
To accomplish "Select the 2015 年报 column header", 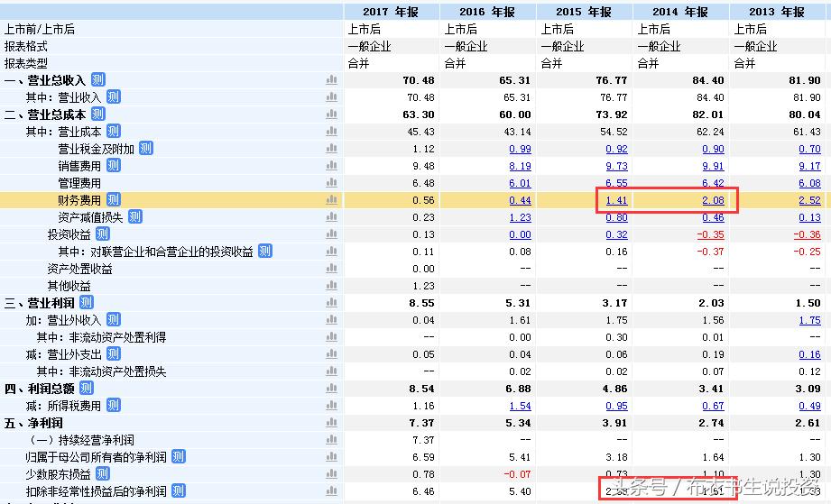I will point(584,12).
